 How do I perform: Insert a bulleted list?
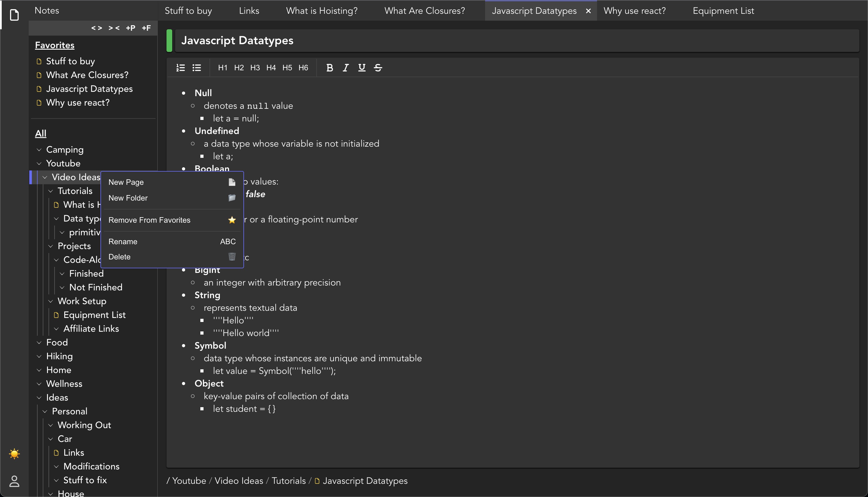pyautogui.click(x=197, y=68)
